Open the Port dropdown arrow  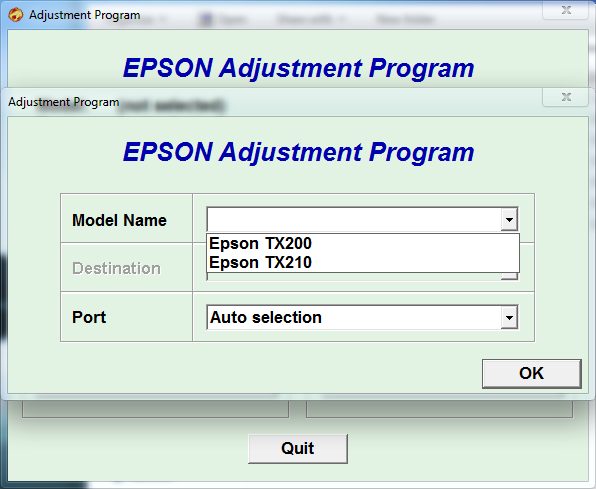tap(509, 317)
